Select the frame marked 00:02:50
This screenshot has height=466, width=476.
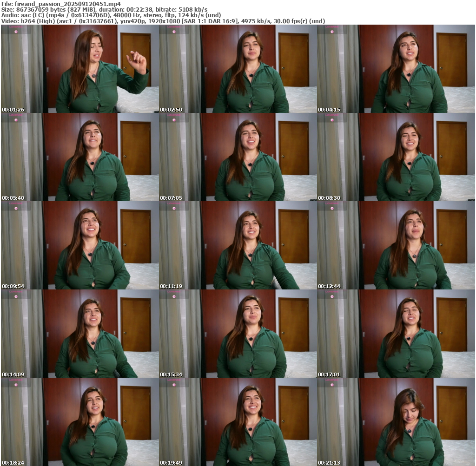pyautogui.click(x=238, y=69)
